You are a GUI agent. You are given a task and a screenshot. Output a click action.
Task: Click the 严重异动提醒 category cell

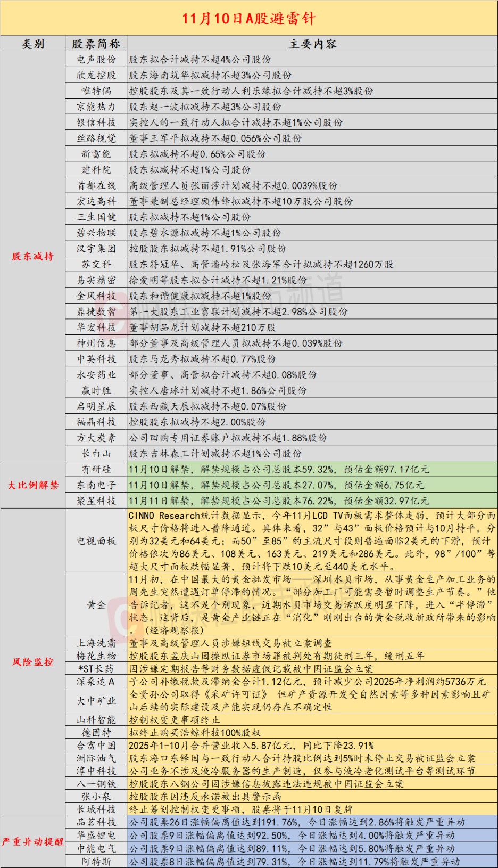tap(33, 842)
